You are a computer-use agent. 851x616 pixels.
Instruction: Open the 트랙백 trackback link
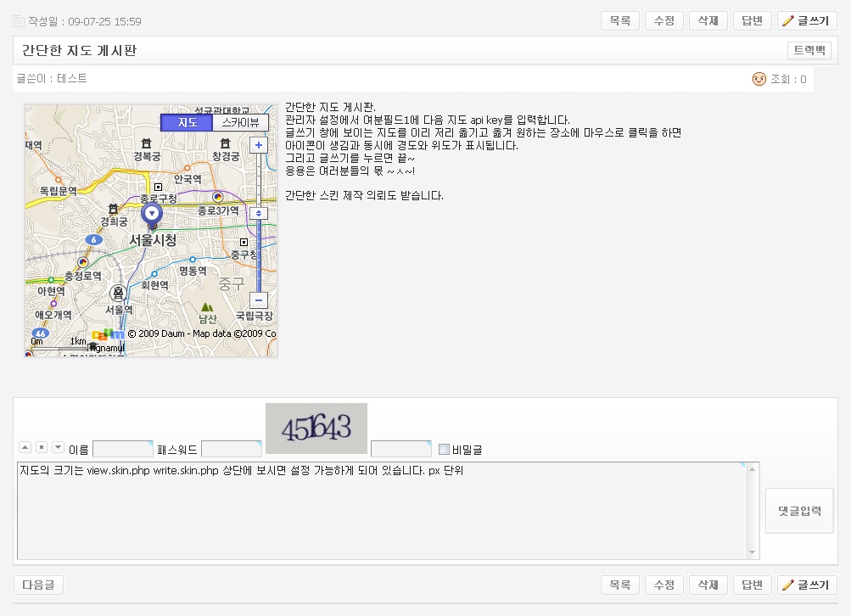point(809,50)
